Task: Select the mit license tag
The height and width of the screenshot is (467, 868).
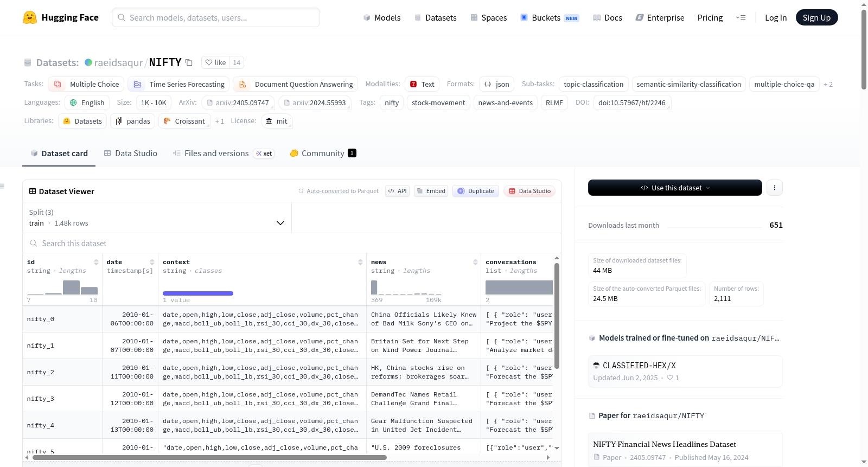Action: point(277,121)
